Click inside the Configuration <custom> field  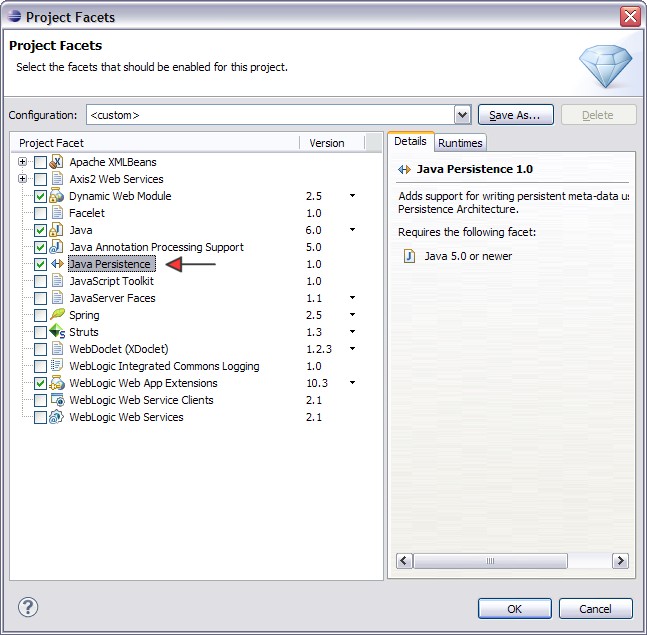point(270,115)
